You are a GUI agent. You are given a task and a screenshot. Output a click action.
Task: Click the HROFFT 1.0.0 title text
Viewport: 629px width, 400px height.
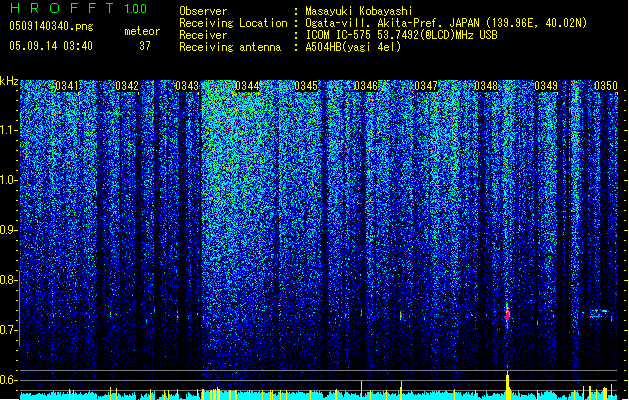pyautogui.click(x=78, y=8)
